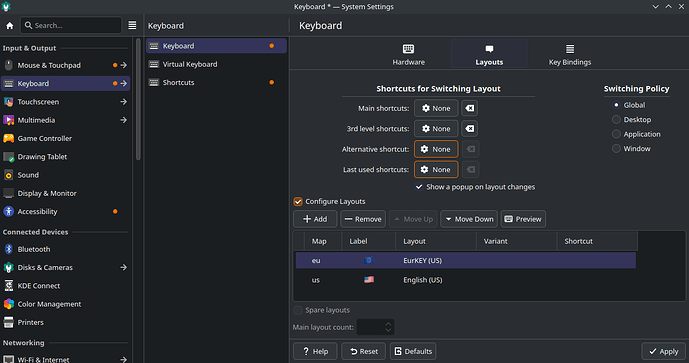The image size is (689, 363).
Task: Open Game Controller settings
Action: coord(65,138)
